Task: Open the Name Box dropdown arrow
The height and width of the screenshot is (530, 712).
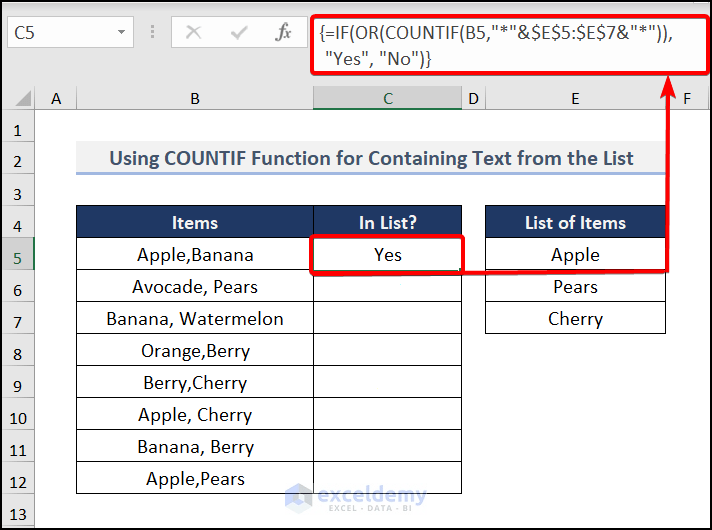Action: [x=121, y=32]
